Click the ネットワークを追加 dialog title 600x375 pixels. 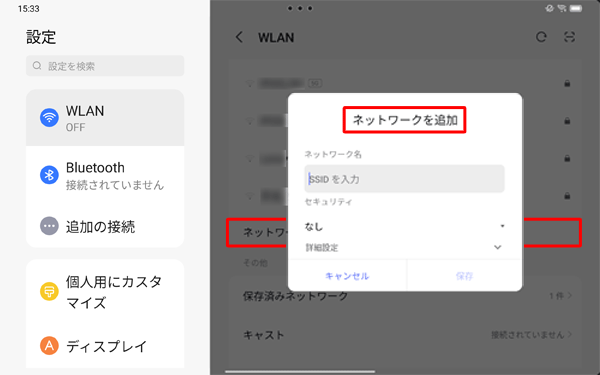[x=404, y=120]
